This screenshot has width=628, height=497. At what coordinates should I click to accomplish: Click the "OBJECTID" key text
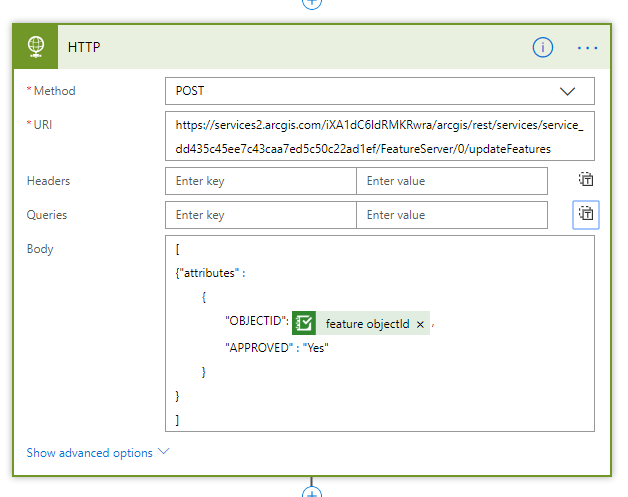[257, 320]
